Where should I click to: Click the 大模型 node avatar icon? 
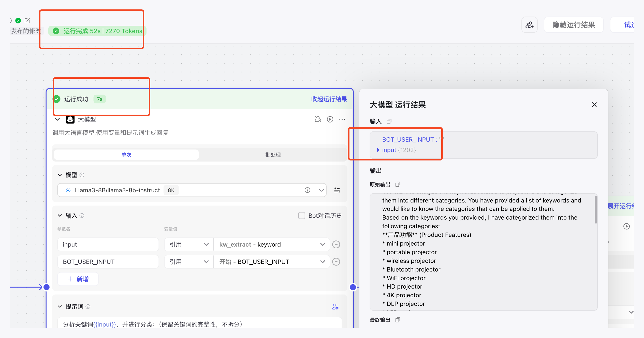pos(70,119)
